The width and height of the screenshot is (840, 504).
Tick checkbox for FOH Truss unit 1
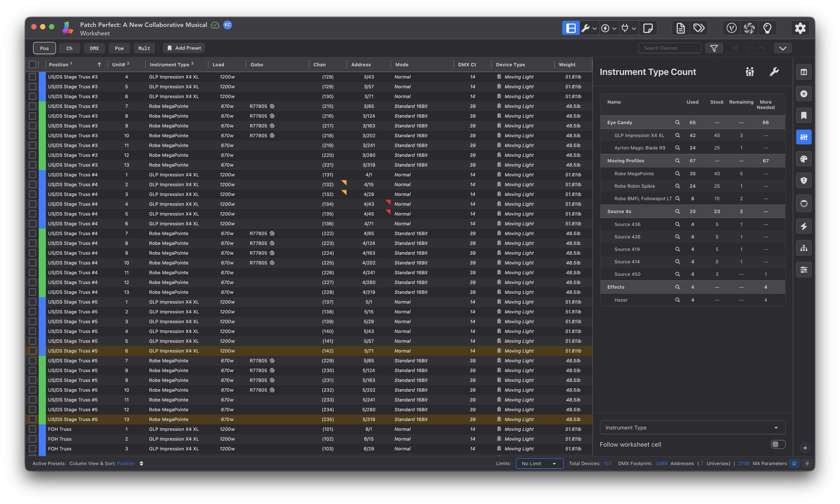(x=33, y=429)
